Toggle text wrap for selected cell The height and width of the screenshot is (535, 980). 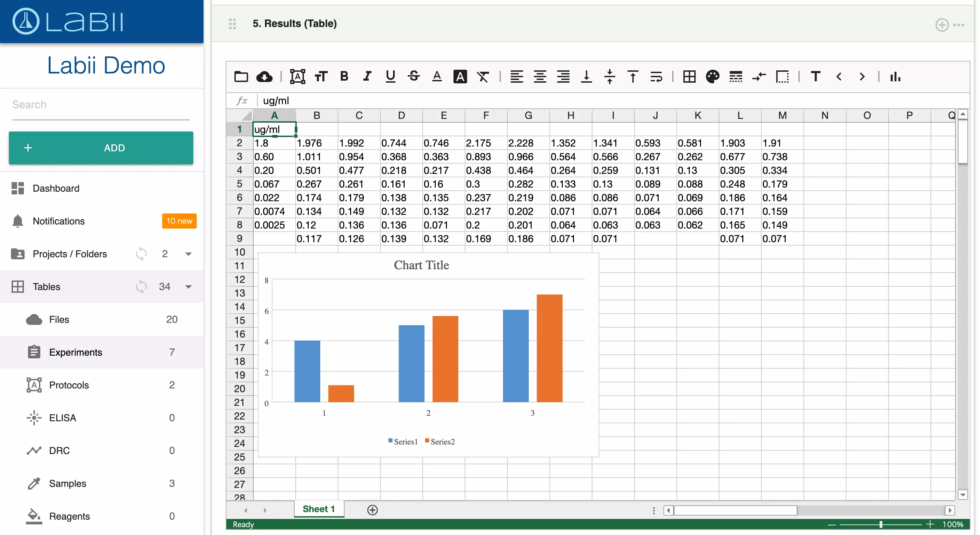tap(656, 77)
